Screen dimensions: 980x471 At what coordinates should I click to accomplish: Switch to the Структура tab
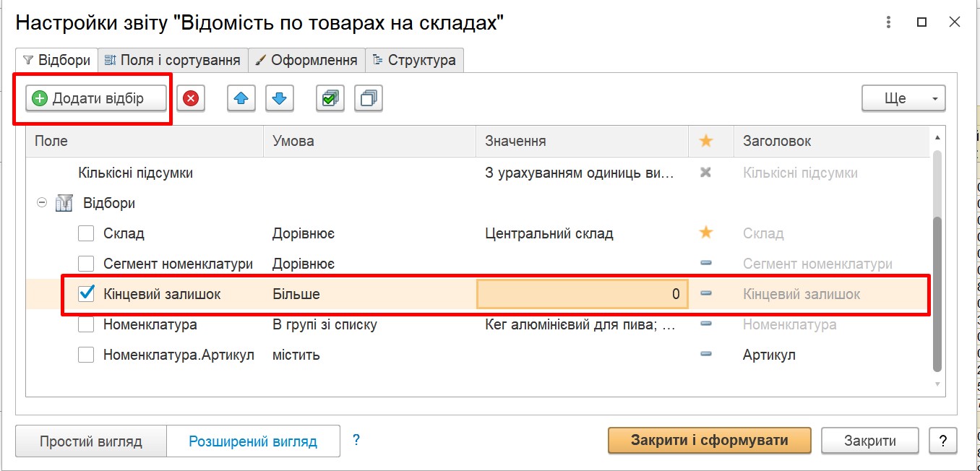(x=414, y=60)
